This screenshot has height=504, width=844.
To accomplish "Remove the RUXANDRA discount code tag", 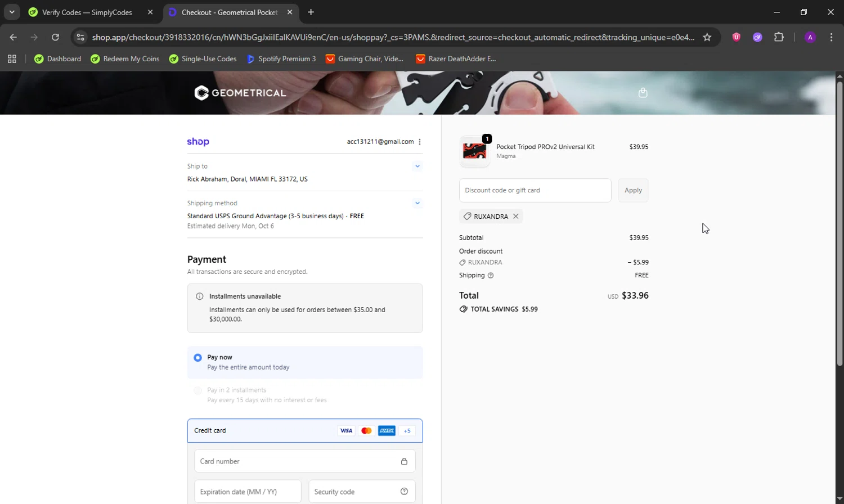I will click(515, 217).
